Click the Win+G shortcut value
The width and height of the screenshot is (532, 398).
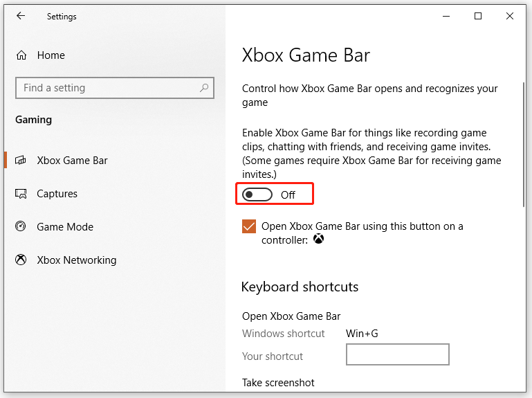[362, 334]
